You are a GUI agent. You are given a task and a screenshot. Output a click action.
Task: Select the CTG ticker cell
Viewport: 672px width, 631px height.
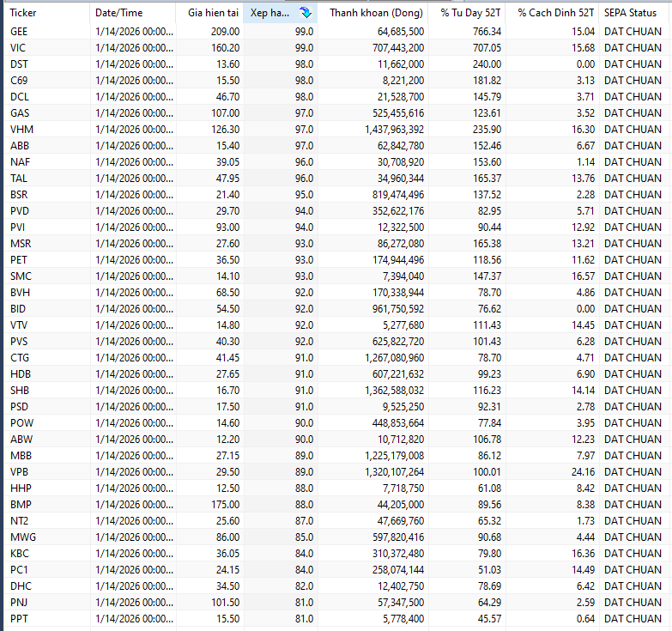[x=20, y=357]
